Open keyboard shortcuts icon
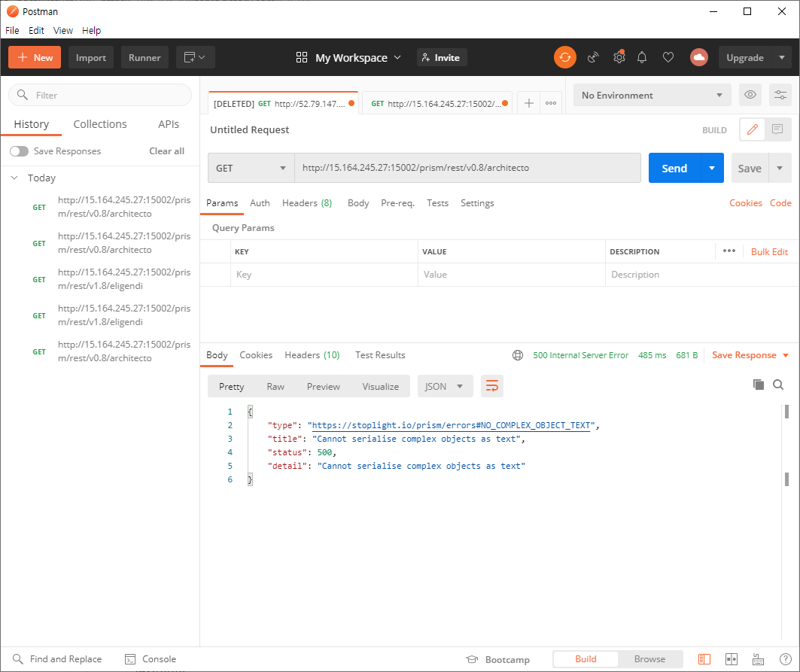 pos(758,659)
